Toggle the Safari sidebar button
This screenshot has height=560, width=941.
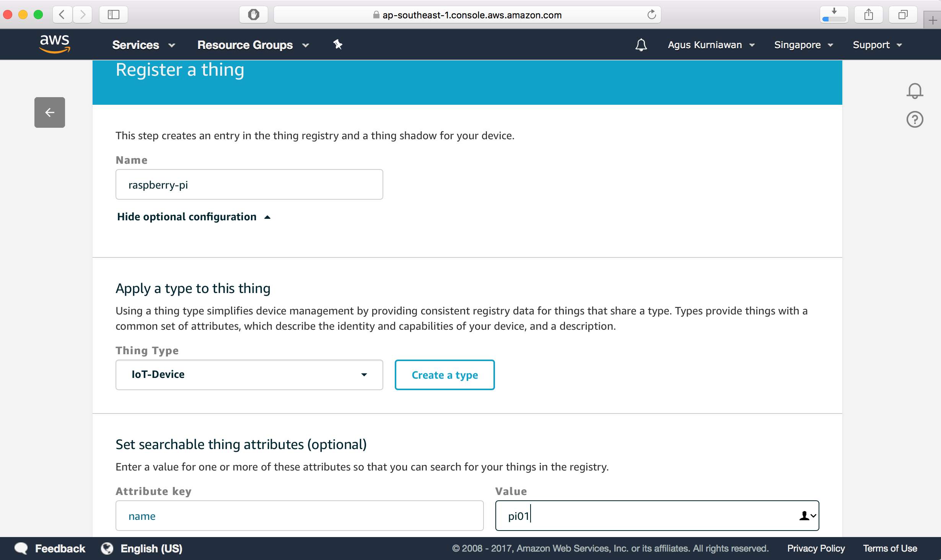pyautogui.click(x=114, y=15)
